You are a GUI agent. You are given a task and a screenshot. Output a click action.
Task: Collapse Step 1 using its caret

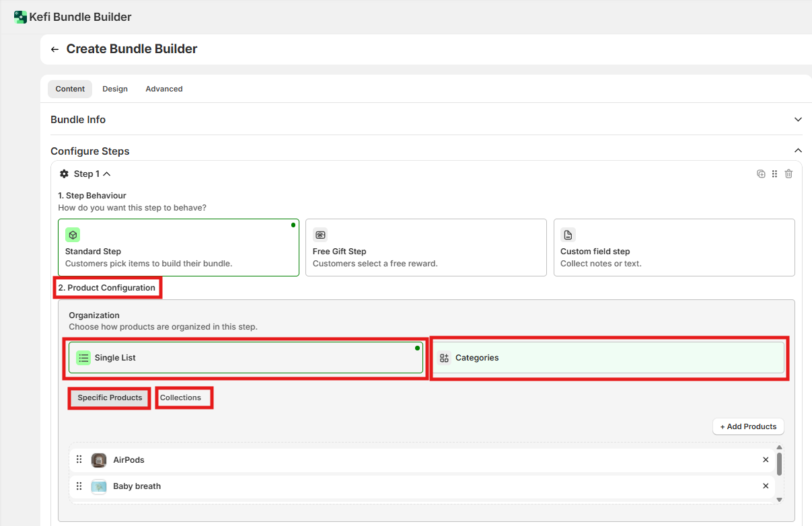pyautogui.click(x=106, y=174)
